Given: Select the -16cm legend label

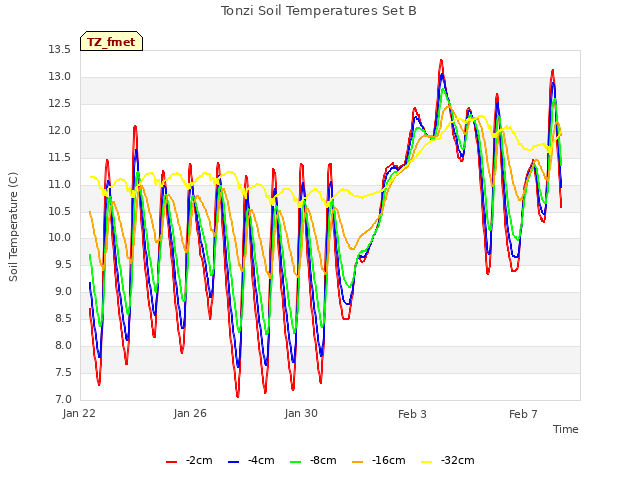Looking at the screenshot, I should coord(389,460).
